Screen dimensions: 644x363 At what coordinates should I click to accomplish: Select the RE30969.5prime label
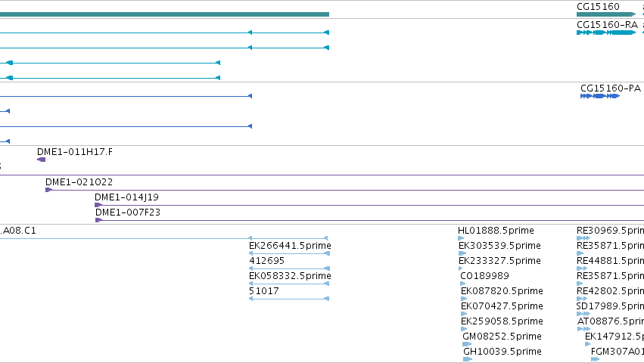click(x=610, y=231)
